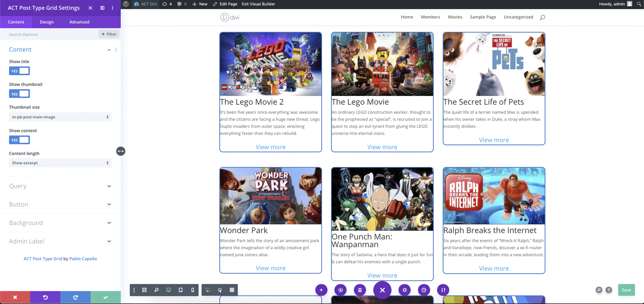Click the green Save button

click(x=626, y=290)
